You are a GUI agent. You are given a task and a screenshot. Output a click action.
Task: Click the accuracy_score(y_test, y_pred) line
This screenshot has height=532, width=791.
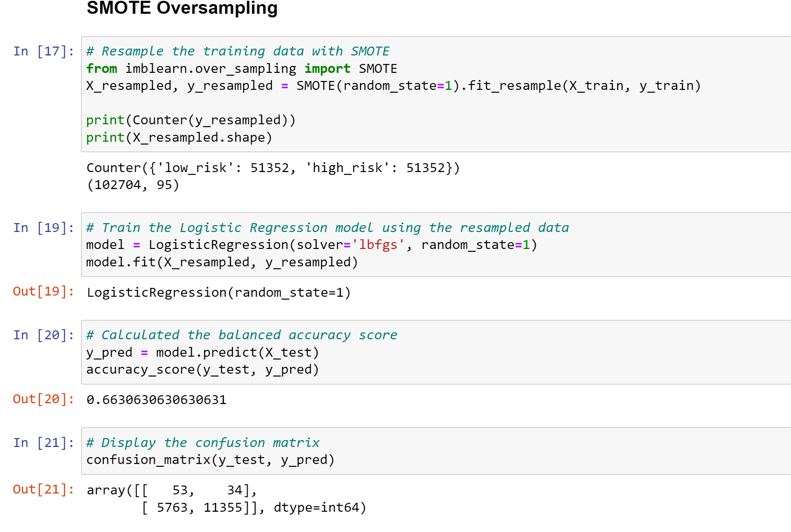point(203,370)
